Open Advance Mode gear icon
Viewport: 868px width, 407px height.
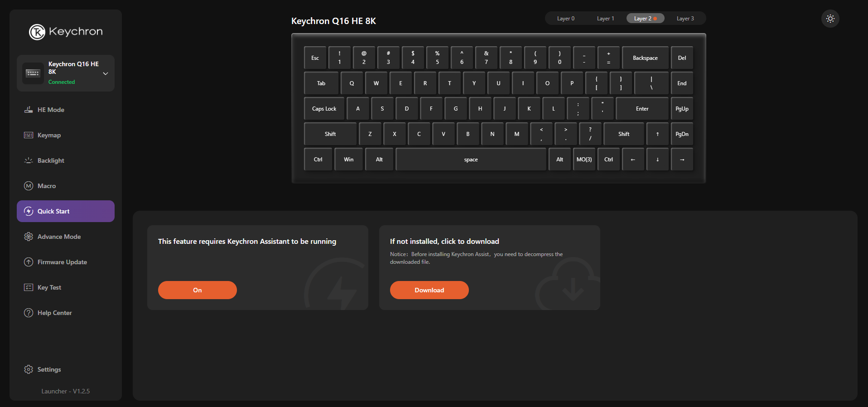coord(29,237)
